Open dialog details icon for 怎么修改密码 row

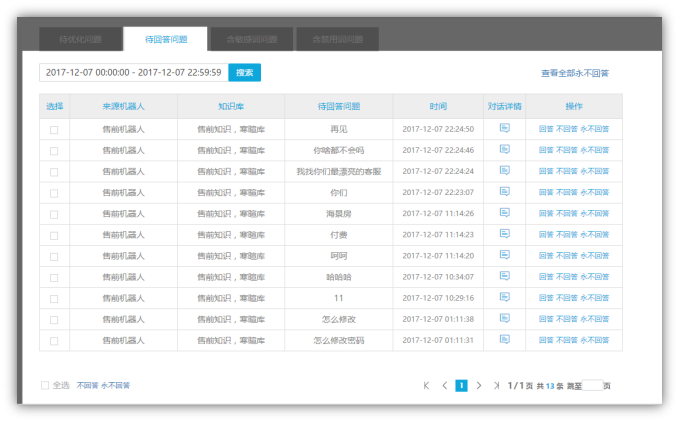coord(504,339)
